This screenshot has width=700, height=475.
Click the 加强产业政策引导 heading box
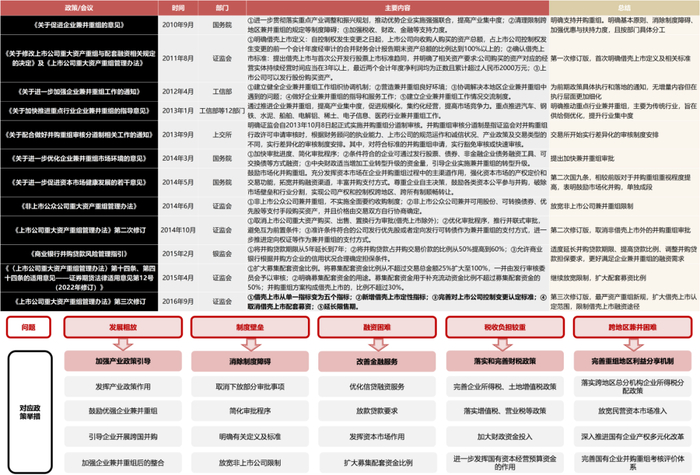point(123,361)
